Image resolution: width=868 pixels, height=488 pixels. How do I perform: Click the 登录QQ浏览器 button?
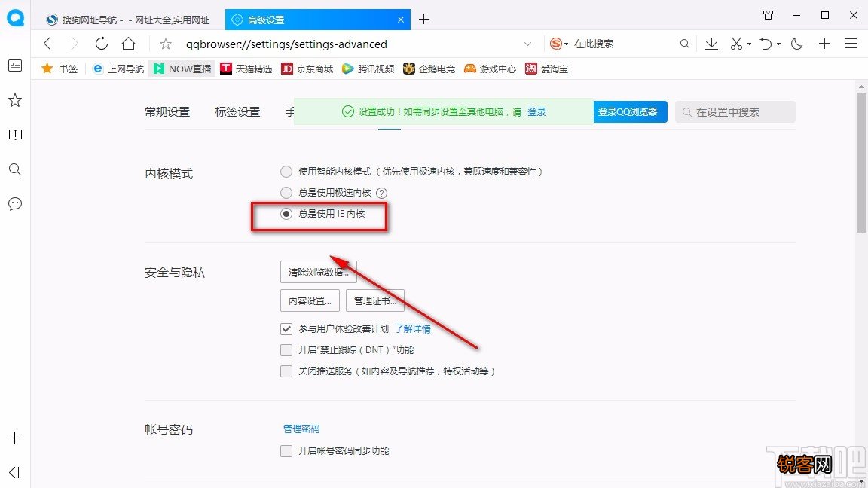tap(630, 111)
